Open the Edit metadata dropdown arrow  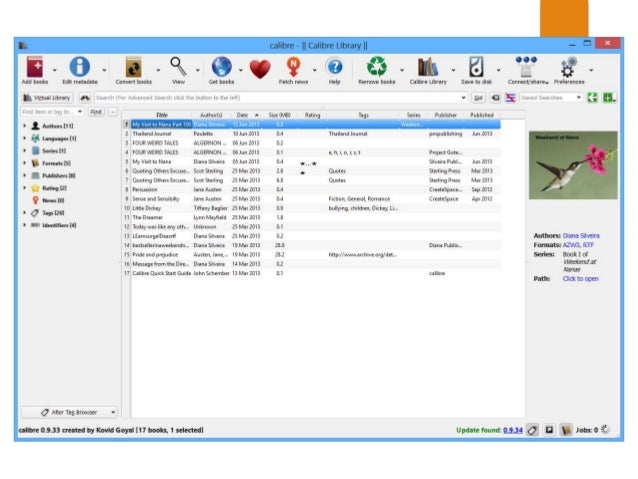(104, 70)
